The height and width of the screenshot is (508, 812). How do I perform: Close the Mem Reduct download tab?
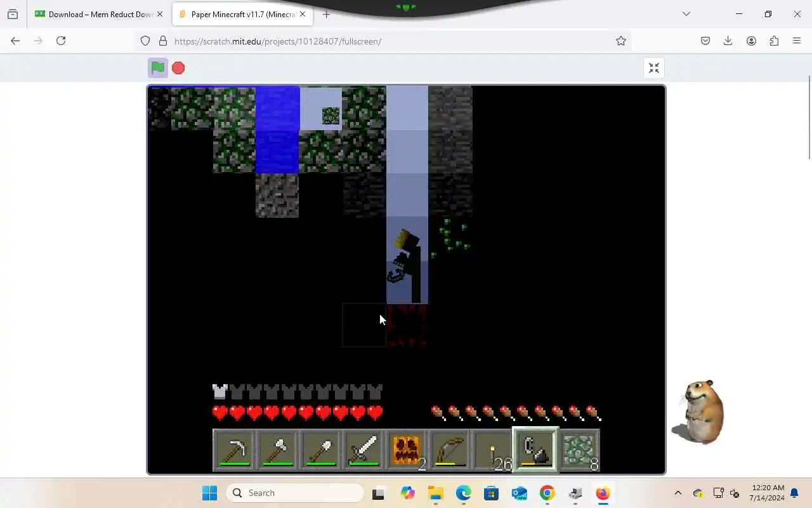click(x=159, y=14)
